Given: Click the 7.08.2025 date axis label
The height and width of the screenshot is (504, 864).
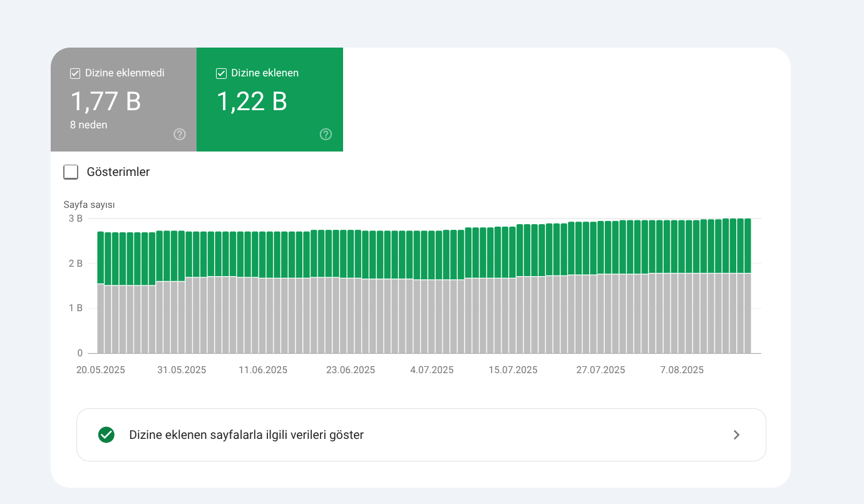Looking at the screenshot, I should pyautogui.click(x=682, y=370).
